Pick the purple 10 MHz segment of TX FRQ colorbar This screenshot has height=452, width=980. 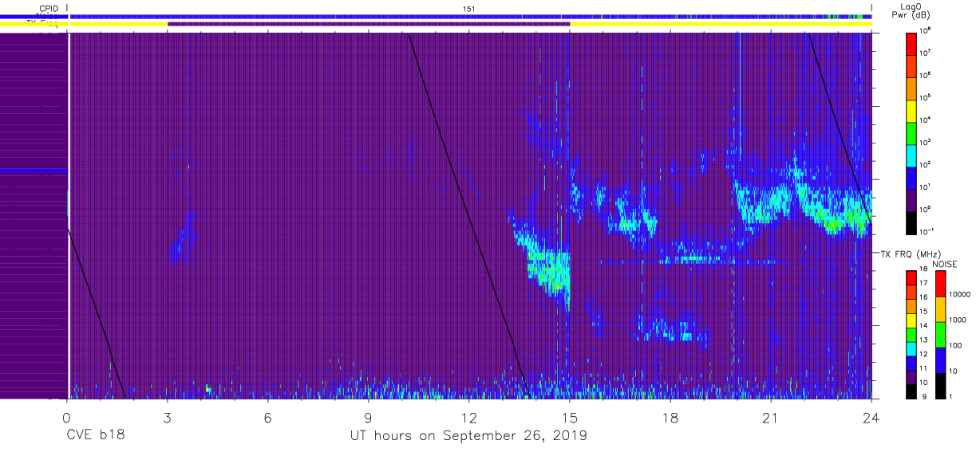(x=911, y=376)
